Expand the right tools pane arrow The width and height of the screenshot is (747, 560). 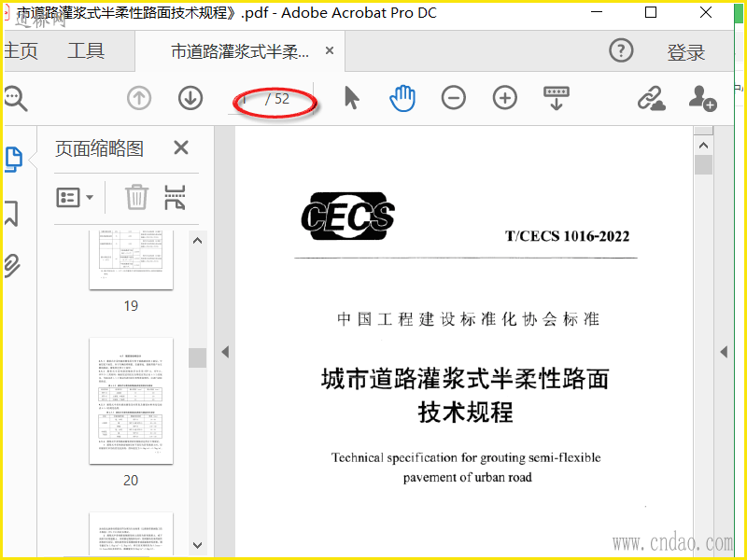click(x=725, y=352)
